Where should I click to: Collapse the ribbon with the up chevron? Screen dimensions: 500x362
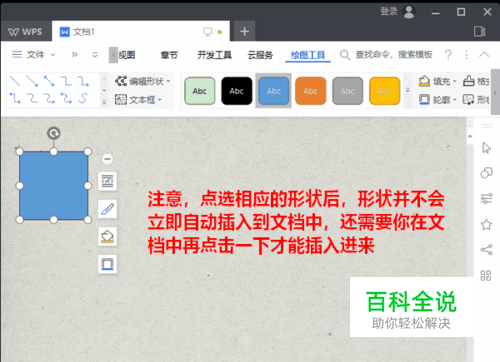[x=484, y=54]
